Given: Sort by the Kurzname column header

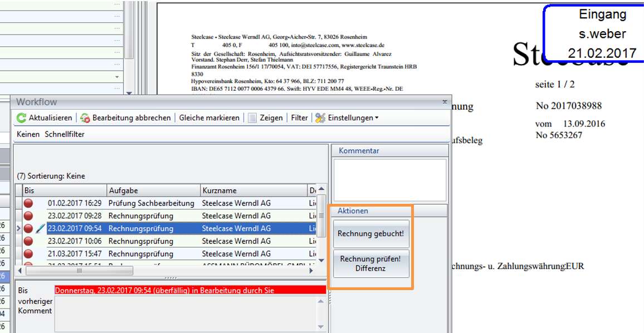Looking at the screenshot, I should [253, 190].
